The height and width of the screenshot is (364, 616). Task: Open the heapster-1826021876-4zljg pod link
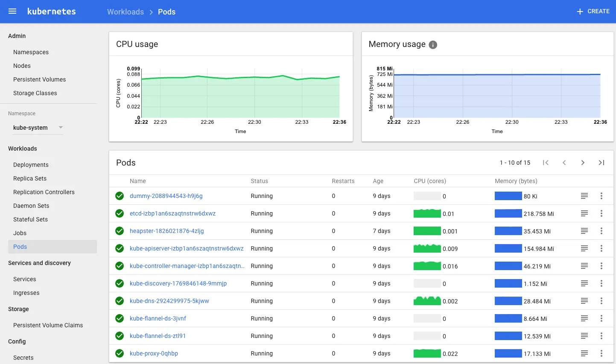(x=167, y=231)
